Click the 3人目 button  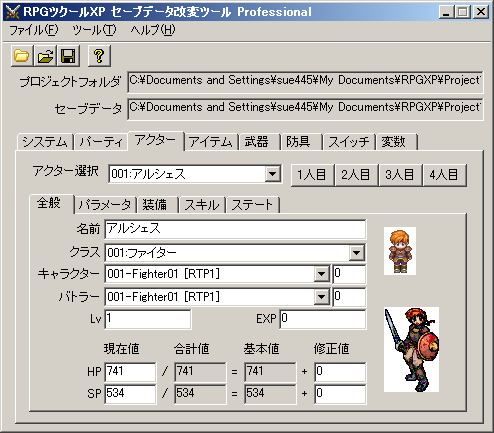click(400, 175)
